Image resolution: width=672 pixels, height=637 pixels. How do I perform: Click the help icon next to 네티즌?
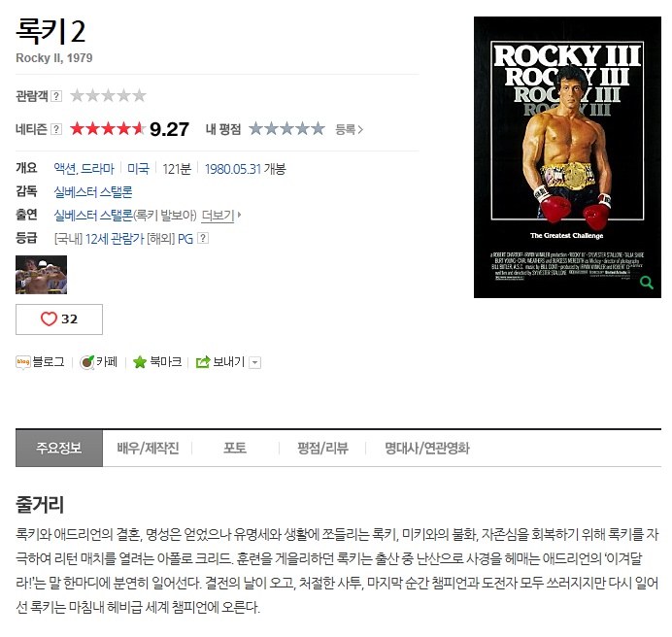click(56, 129)
